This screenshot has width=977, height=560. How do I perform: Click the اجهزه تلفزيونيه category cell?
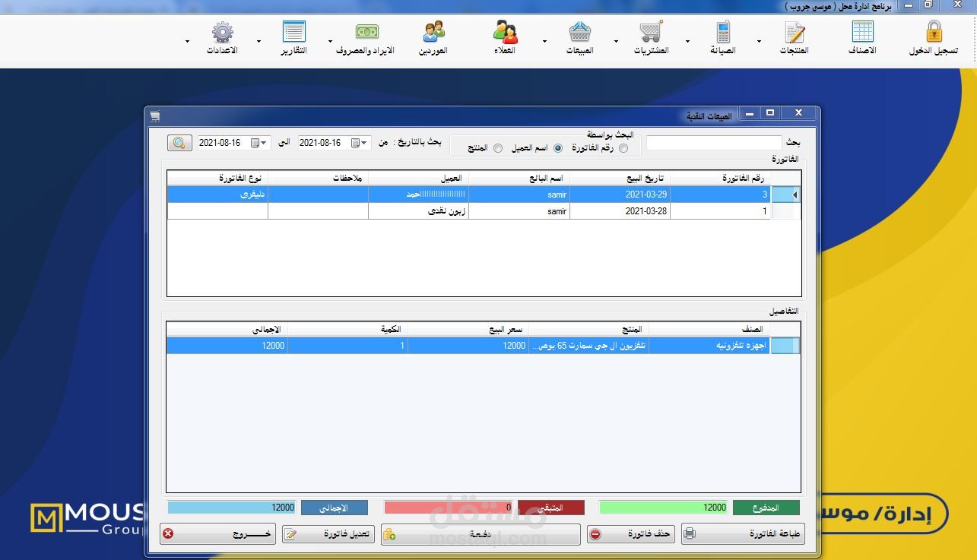[709, 346]
